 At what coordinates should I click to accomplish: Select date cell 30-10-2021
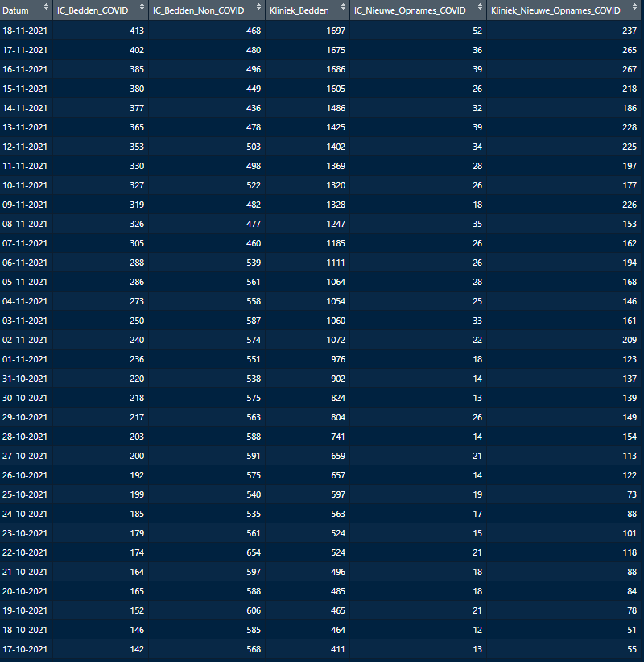click(25, 398)
